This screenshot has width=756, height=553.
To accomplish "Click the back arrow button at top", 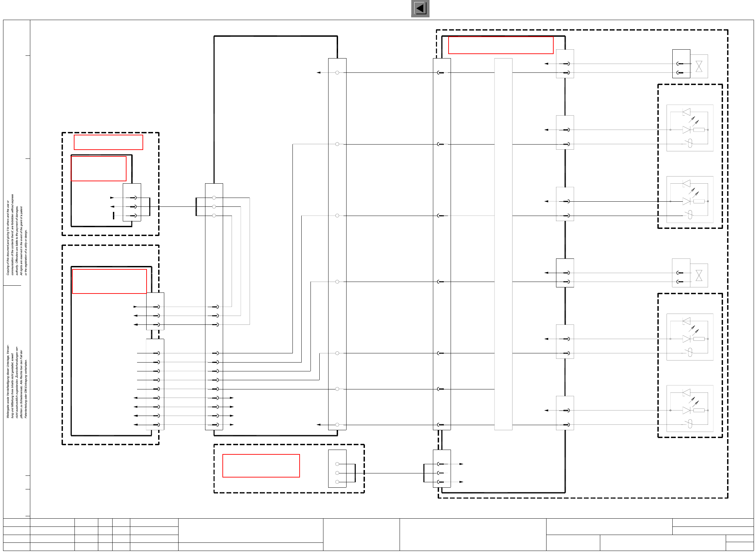I will click(420, 9).
